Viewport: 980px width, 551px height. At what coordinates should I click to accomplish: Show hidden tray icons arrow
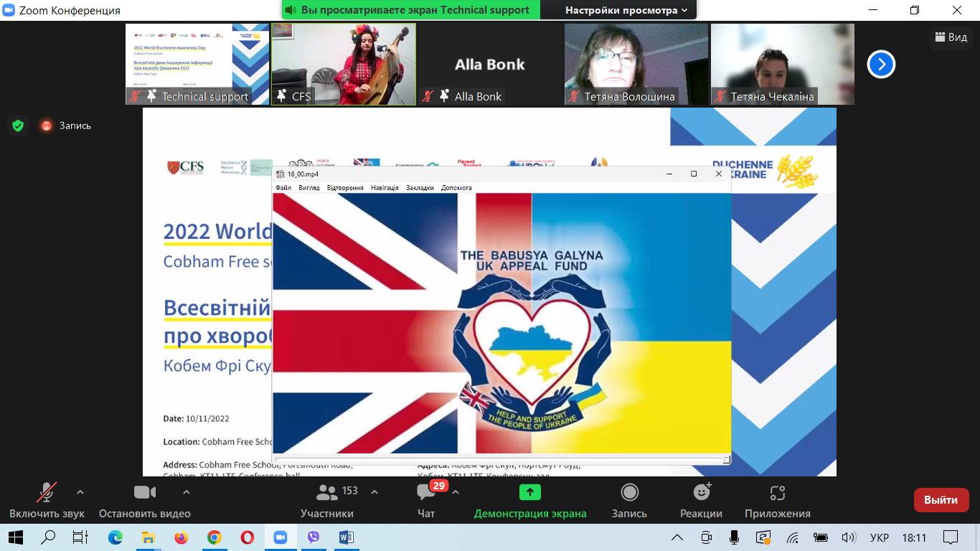point(677,537)
